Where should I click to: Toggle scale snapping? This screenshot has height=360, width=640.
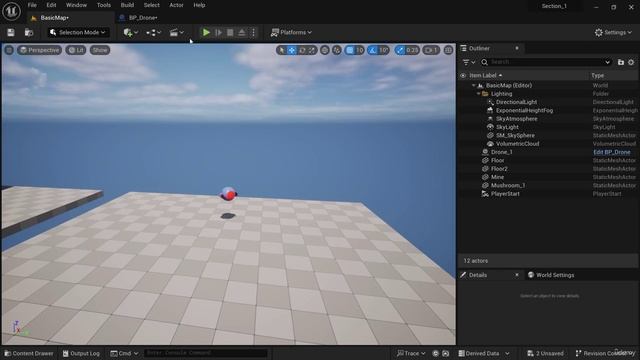coord(400,50)
